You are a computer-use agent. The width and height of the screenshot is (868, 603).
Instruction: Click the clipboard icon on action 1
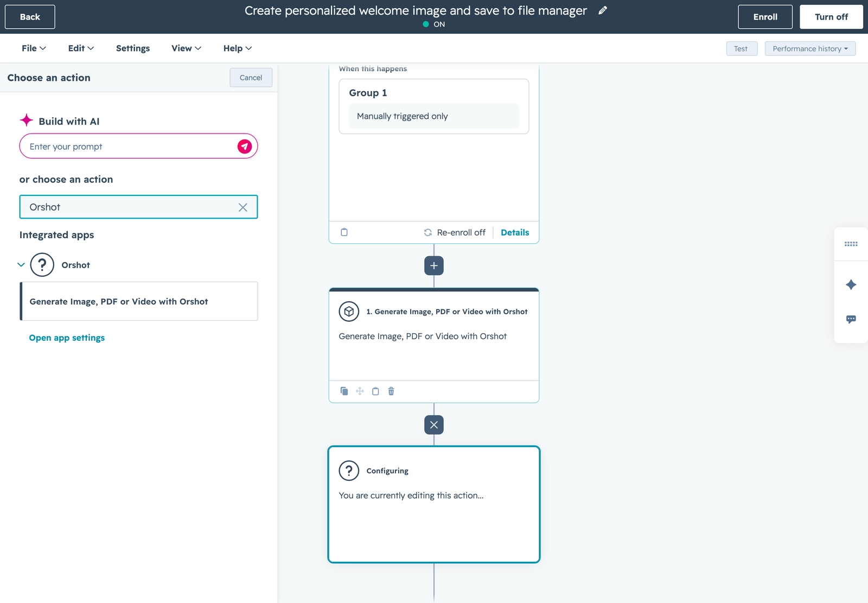pos(375,391)
